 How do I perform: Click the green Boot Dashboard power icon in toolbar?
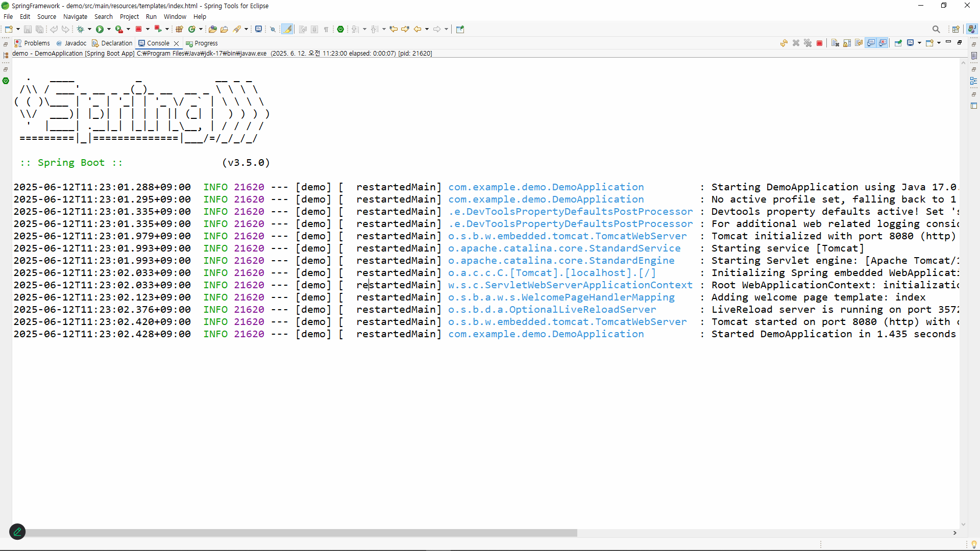coord(340,29)
